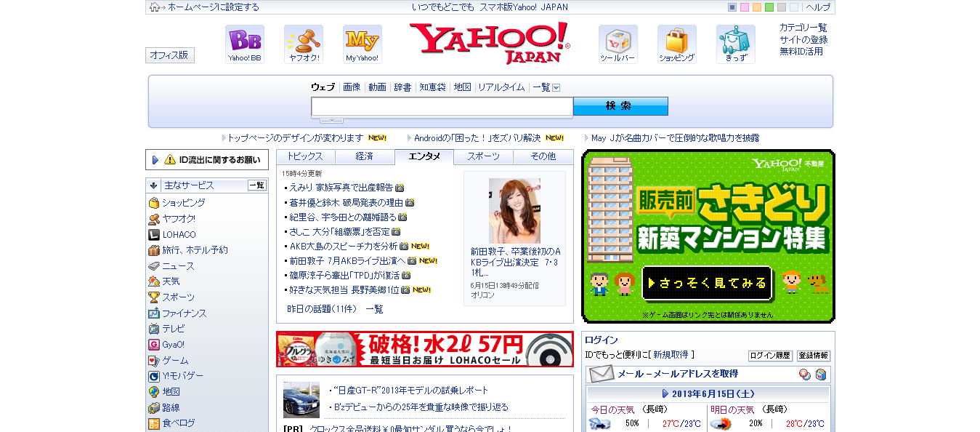Open the Nissan GT-R car thumbnail
Viewport: 980px width, 432px height.
(x=301, y=399)
